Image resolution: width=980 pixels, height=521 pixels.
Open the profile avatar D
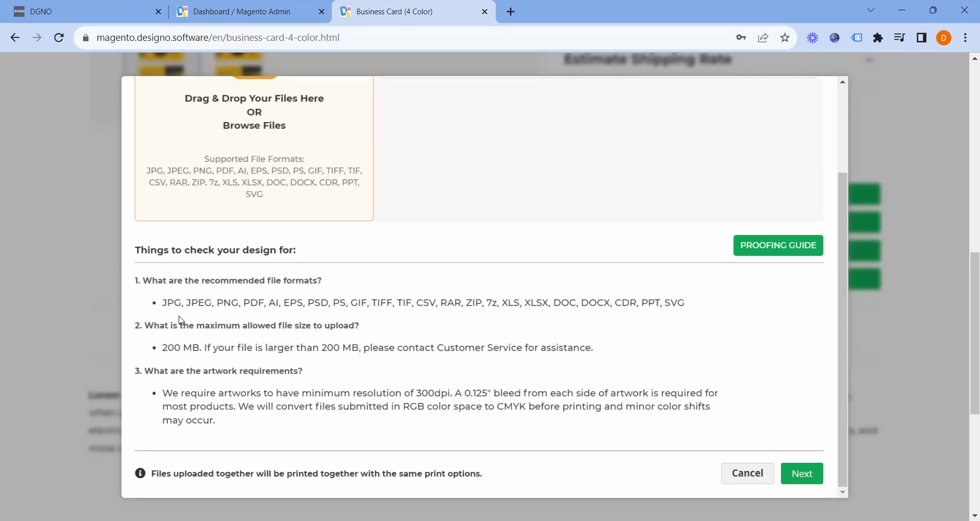(944, 38)
